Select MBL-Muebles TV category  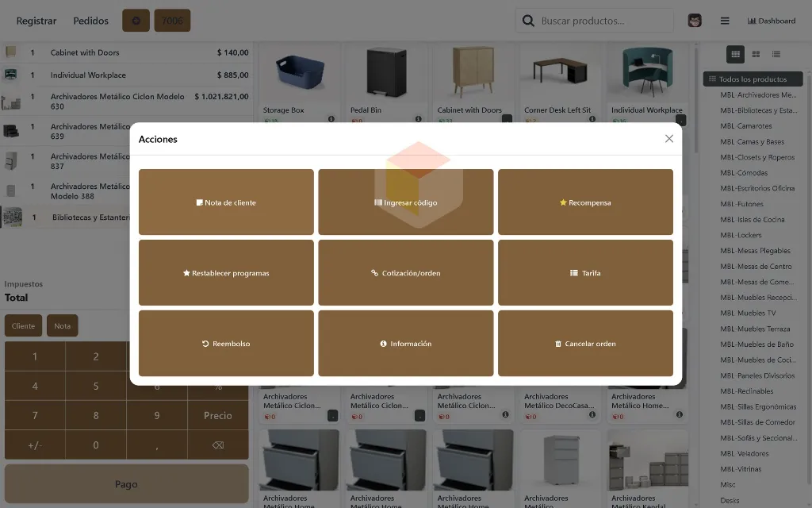click(748, 313)
